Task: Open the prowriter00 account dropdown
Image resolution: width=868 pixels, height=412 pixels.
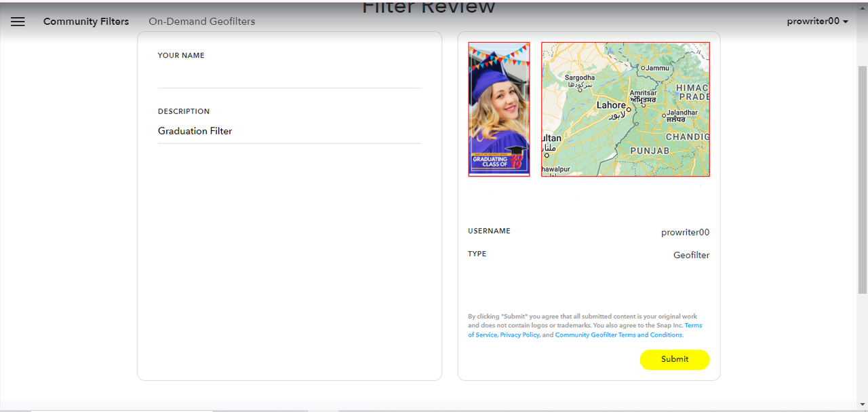Action: pos(817,22)
